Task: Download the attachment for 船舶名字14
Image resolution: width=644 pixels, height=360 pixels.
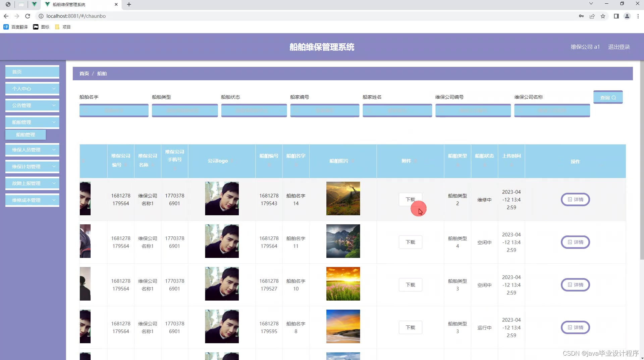Action: [x=410, y=199]
